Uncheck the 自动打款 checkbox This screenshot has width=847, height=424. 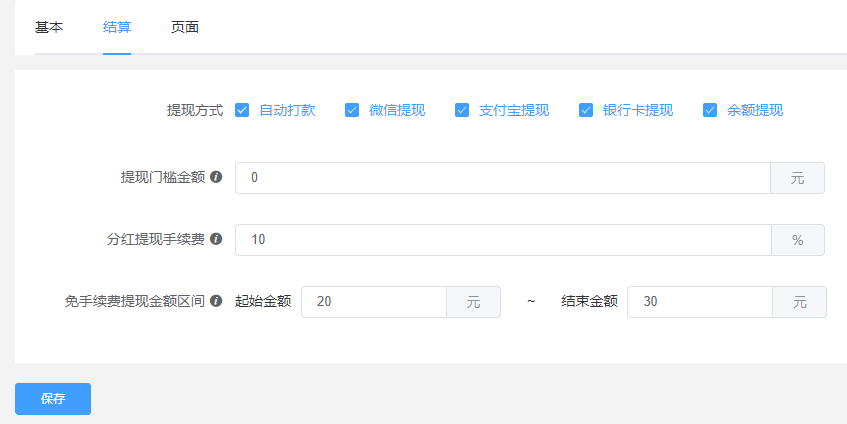point(242,110)
